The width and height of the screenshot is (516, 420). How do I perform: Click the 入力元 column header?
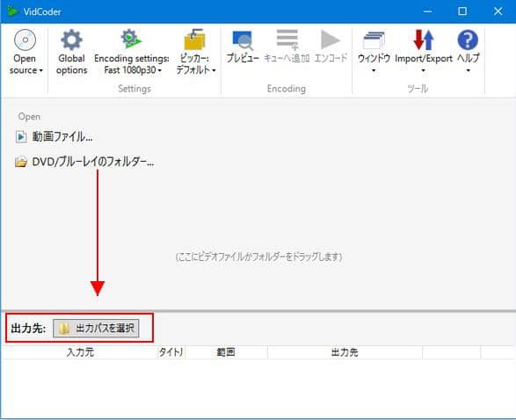pyautogui.click(x=80, y=352)
